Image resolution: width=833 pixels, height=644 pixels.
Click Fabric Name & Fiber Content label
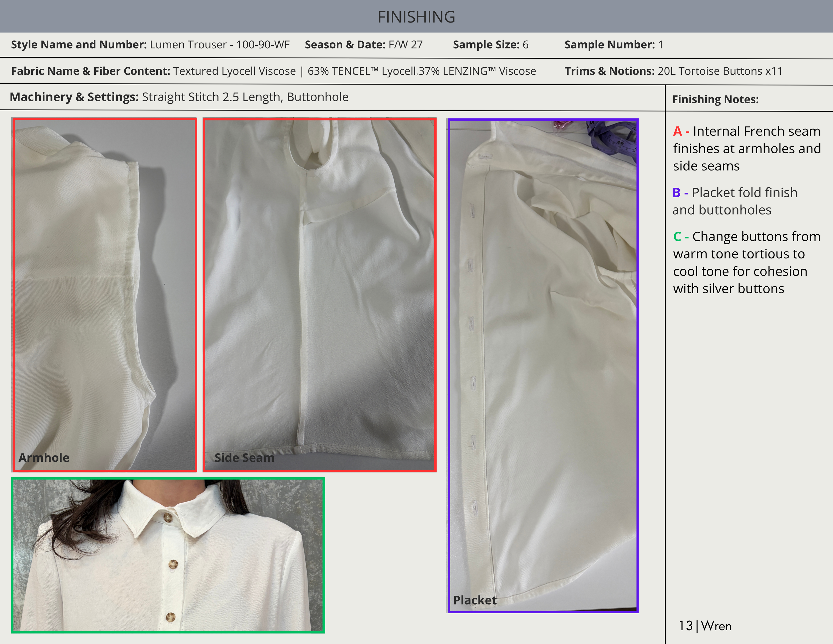(90, 71)
